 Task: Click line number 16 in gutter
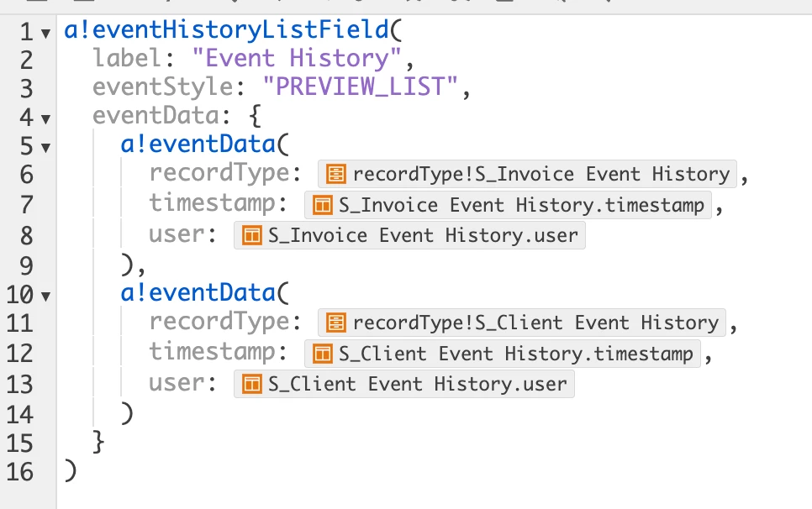[x=19, y=472]
